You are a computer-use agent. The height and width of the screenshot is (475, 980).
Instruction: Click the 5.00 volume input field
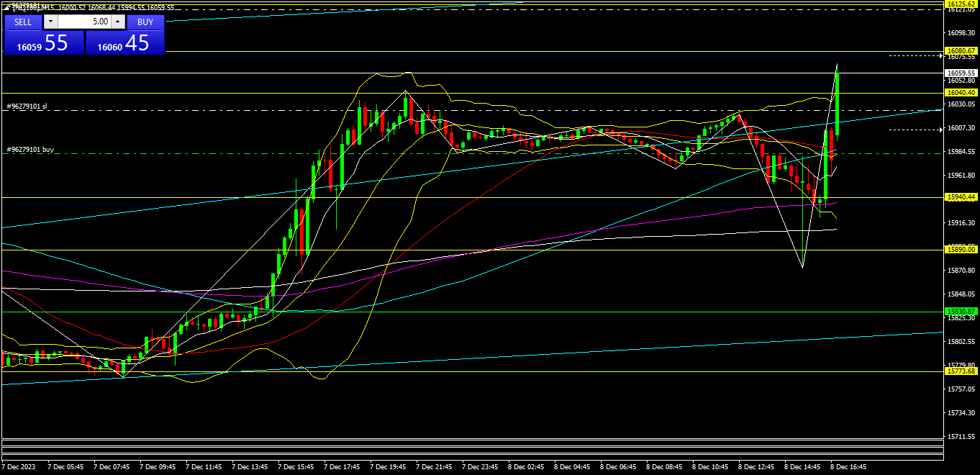point(84,22)
